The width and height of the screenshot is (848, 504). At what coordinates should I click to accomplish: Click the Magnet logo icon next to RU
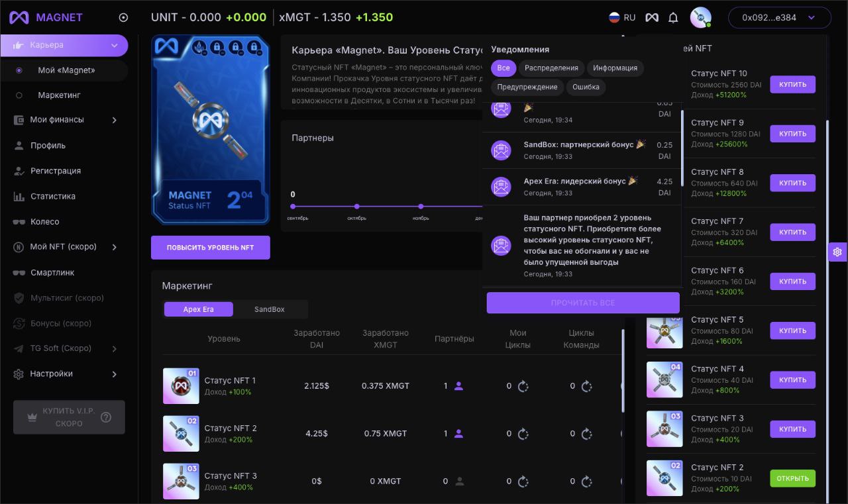tap(652, 18)
